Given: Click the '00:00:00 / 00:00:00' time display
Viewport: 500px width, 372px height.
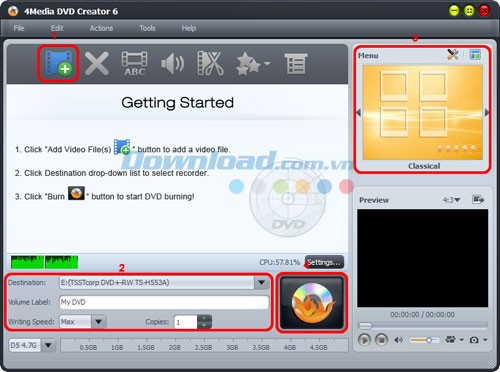Looking at the screenshot, I should click(x=422, y=315).
